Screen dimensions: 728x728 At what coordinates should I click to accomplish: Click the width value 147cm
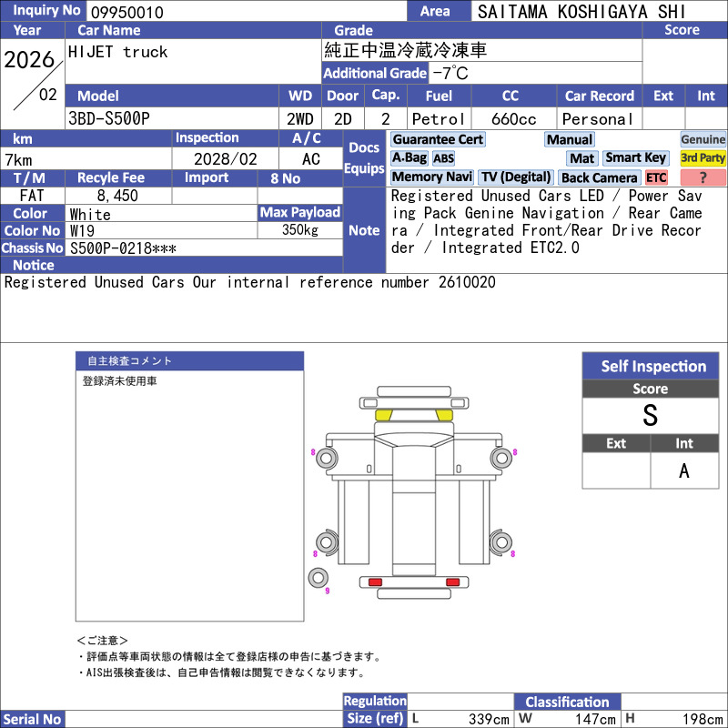[x=596, y=719]
